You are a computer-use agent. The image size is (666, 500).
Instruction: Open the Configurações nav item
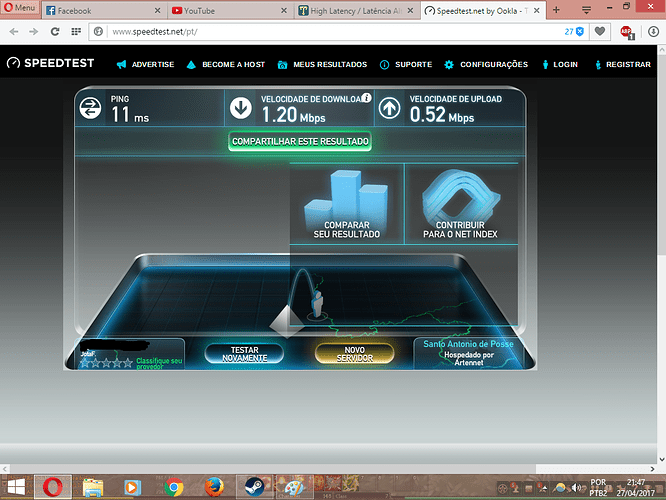pos(486,64)
